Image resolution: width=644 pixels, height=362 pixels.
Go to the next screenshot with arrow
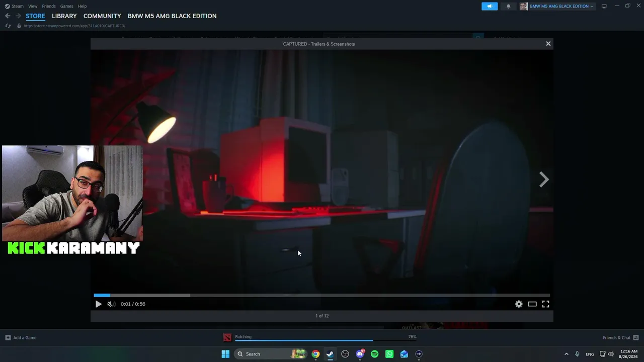pyautogui.click(x=544, y=179)
